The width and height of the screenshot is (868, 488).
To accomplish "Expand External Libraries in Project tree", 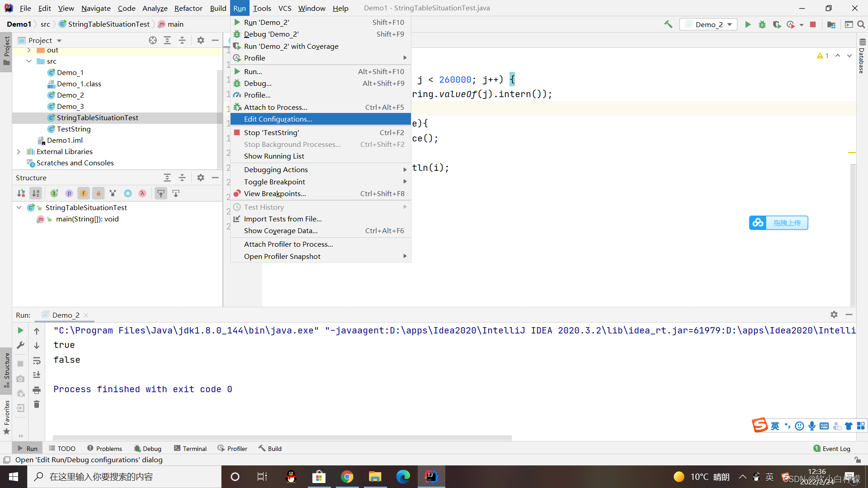I will pos(19,151).
